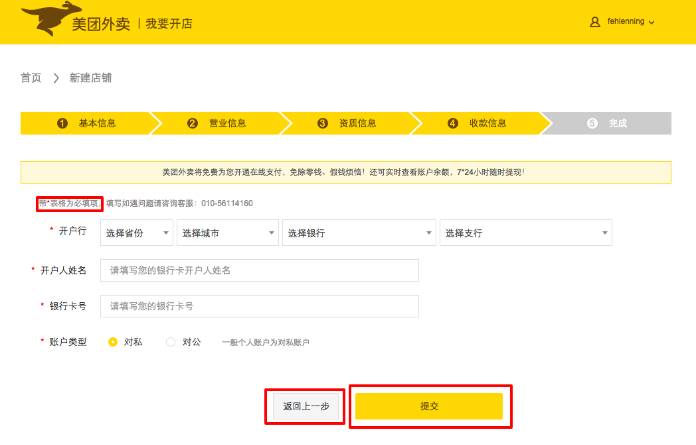Click the 美团外卖 title text
Image resolution: width=696 pixels, height=445 pixels.
coord(101,24)
